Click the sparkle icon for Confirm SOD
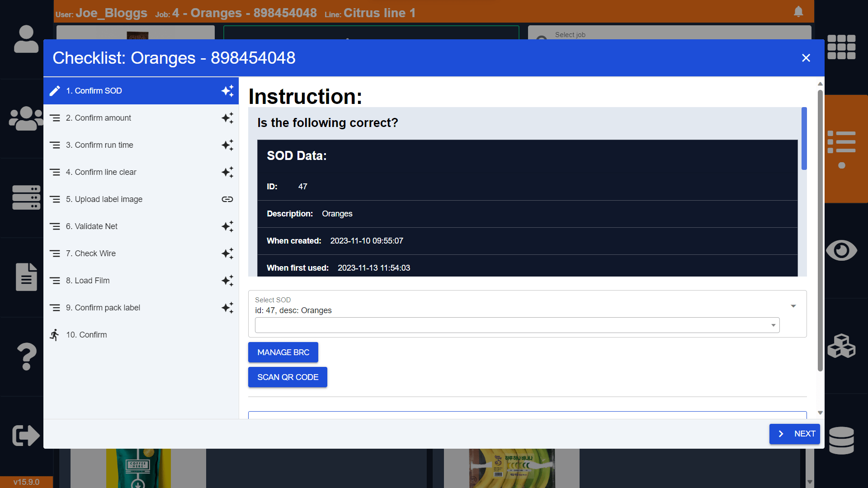Image resolution: width=868 pixels, height=488 pixels. click(227, 91)
